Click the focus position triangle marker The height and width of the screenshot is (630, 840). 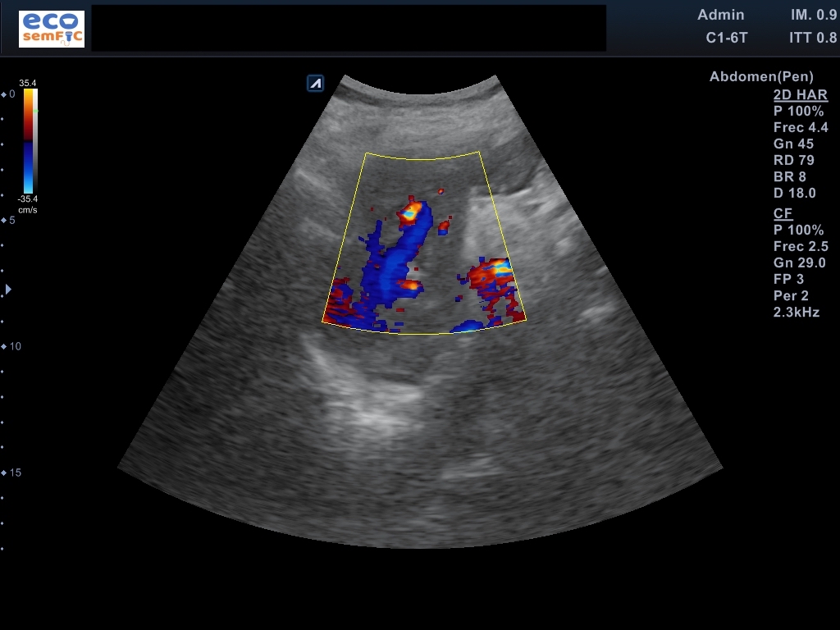9,289
